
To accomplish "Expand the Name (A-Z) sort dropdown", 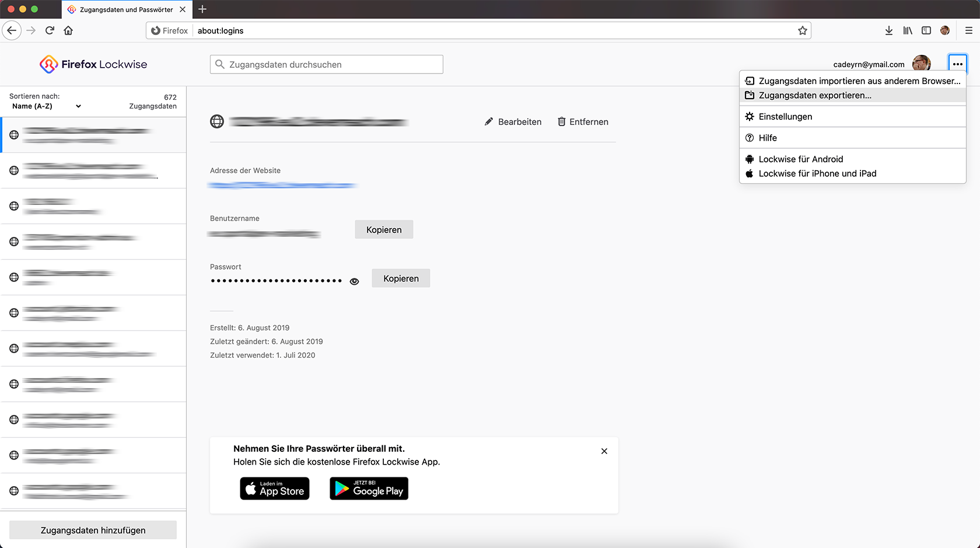I will pos(47,106).
